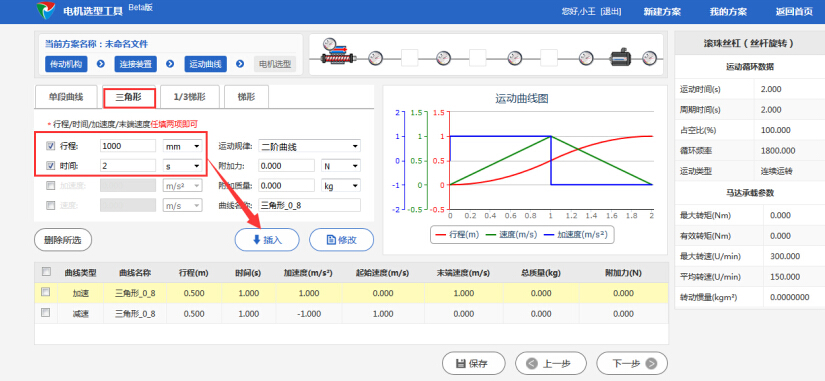This screenshot has height=381, width=825.
Task: Enable the 加速度 checkbox
Action: click(51, 185)
